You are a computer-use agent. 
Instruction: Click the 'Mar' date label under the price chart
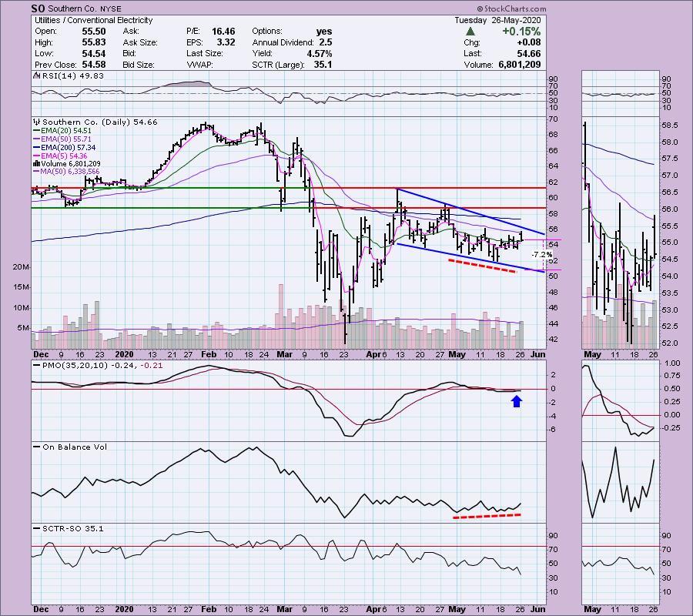[285, 354]
